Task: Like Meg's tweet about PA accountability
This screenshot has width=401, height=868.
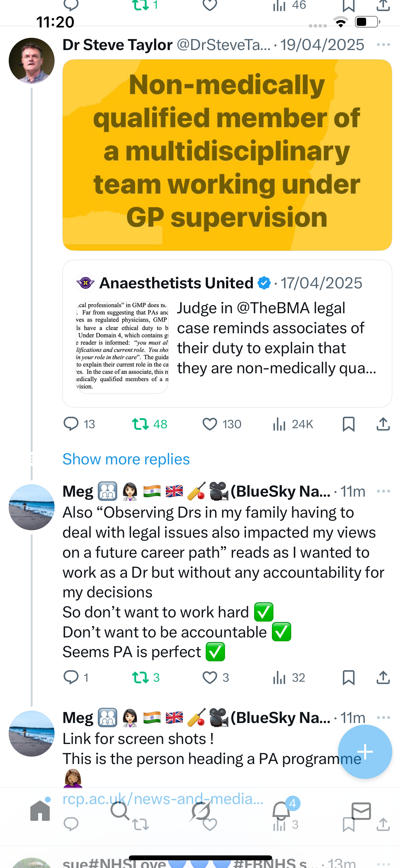Action: (210, 677)
